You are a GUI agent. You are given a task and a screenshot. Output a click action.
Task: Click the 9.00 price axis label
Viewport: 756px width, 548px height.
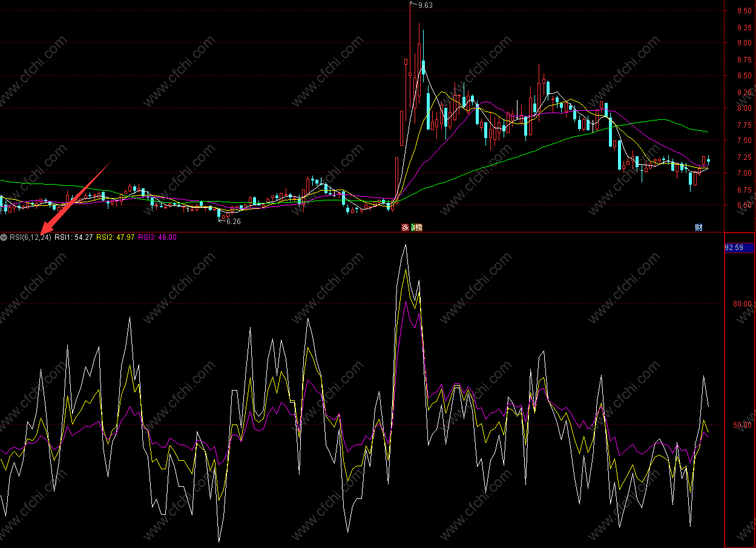click(744, 43)
